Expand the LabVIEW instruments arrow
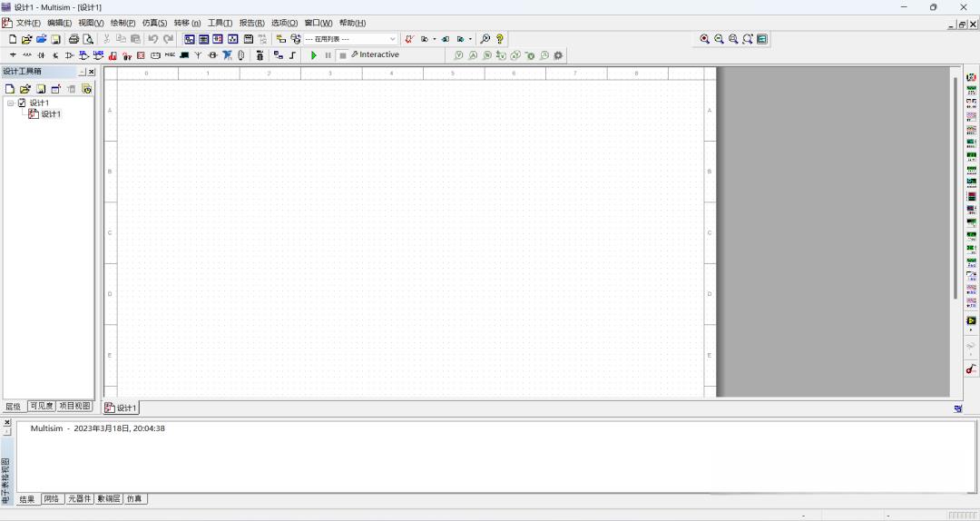This screenshot has height=521, width=980. [x=971, y=329]
